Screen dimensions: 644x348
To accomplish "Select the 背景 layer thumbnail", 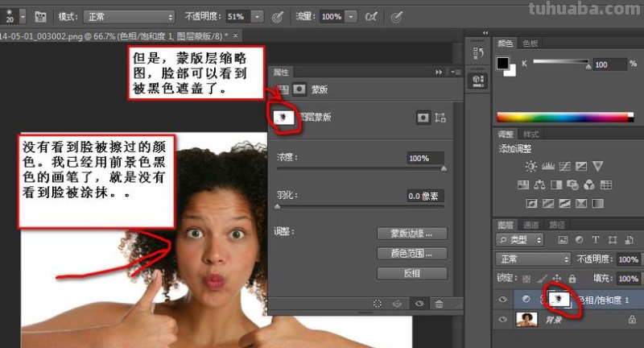I will [526, 319].
